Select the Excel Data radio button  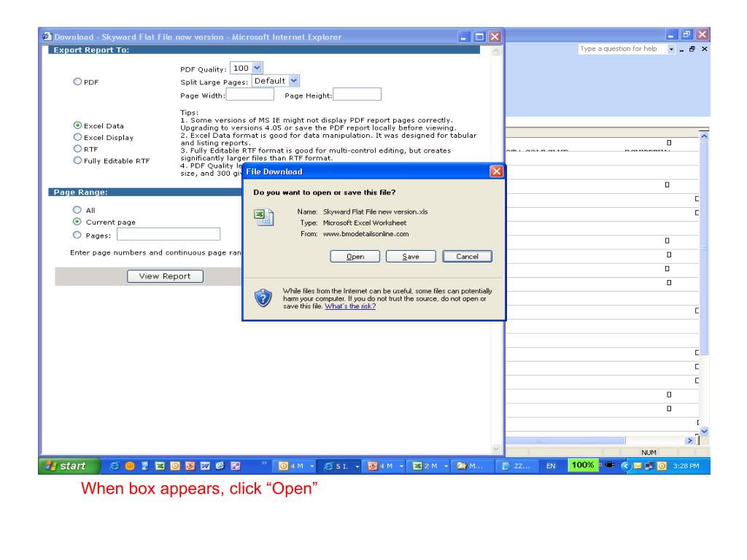point(77,125)
